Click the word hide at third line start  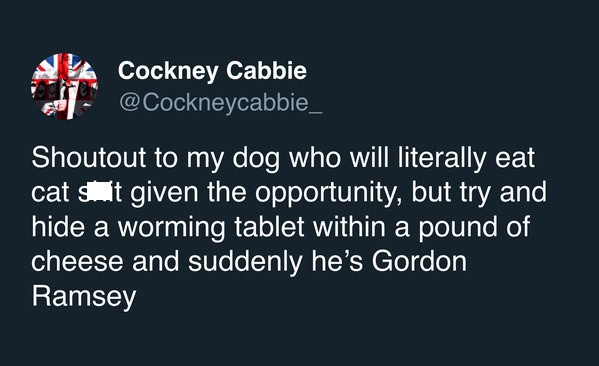(x=58, y=226)
